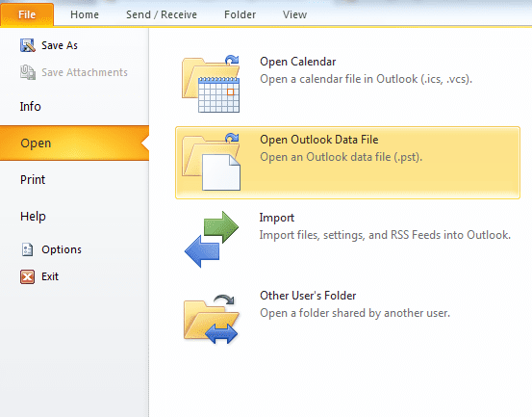Screen dimensions: 532x417
Task: Open the File tab
Action: [27, 14]
